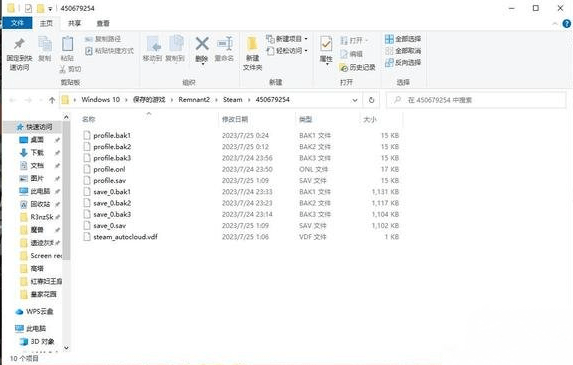Click Windows 10 in the address bar
573x365 pixels.
point(100,100)
